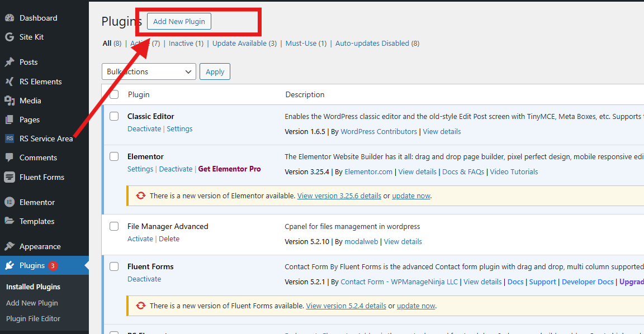This screenshot has height=334, width=644.
Task: Open Add New Plugin in sidebar submenu
Action: point(32,303)
